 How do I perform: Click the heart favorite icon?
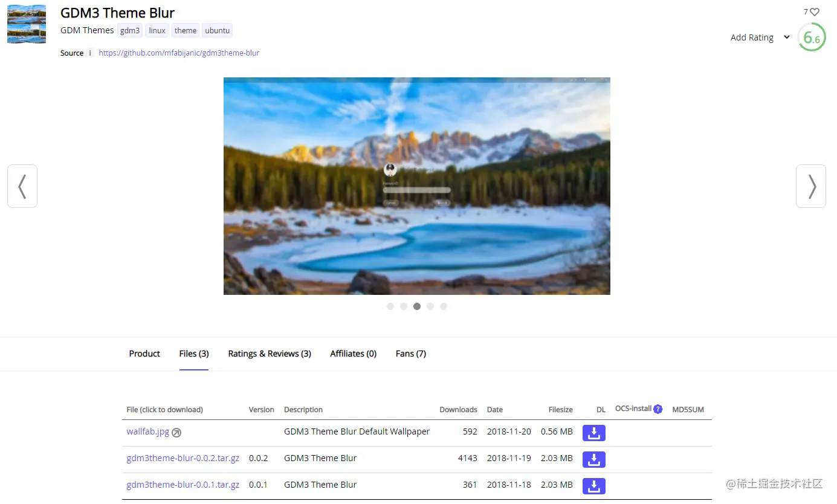coord(815,12)
